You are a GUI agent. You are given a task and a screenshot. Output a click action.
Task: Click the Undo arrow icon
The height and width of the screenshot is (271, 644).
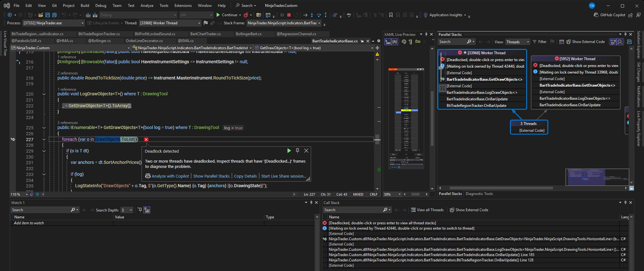[64, 15]
